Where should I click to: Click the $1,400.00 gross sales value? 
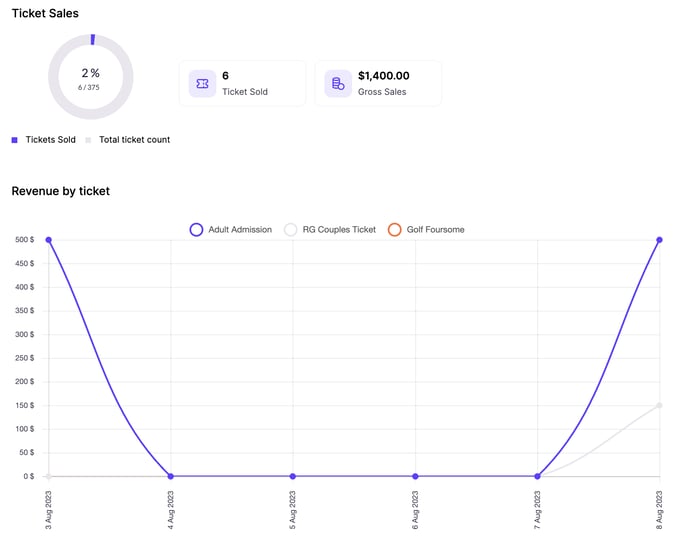click(x=383, y=76)
